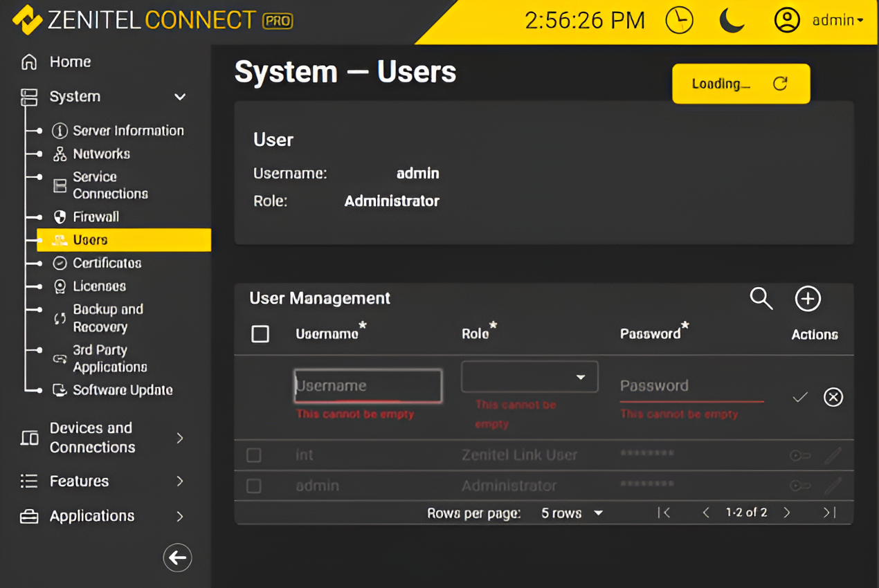879x588 pixels.
Task: Click the edit pencil for int user
Action: pos(833,455)
